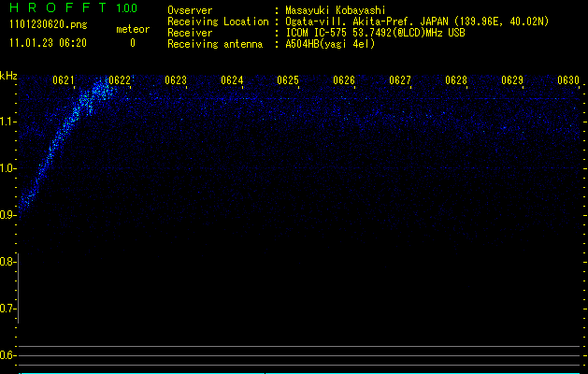Click the 0629 time marker

[512, 80]
